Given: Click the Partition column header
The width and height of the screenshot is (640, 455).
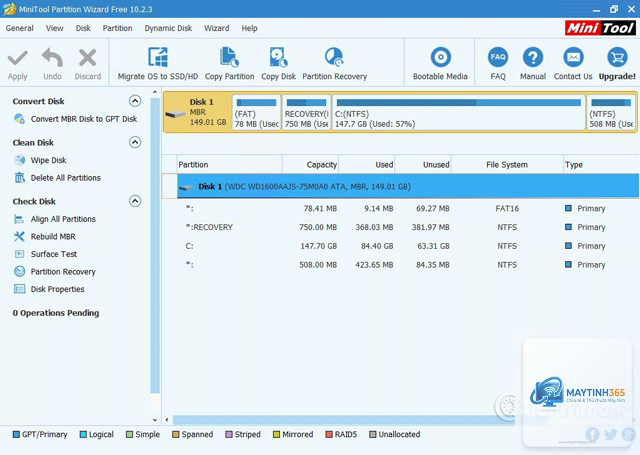Looking at the screenshot, I should point(229,164).
